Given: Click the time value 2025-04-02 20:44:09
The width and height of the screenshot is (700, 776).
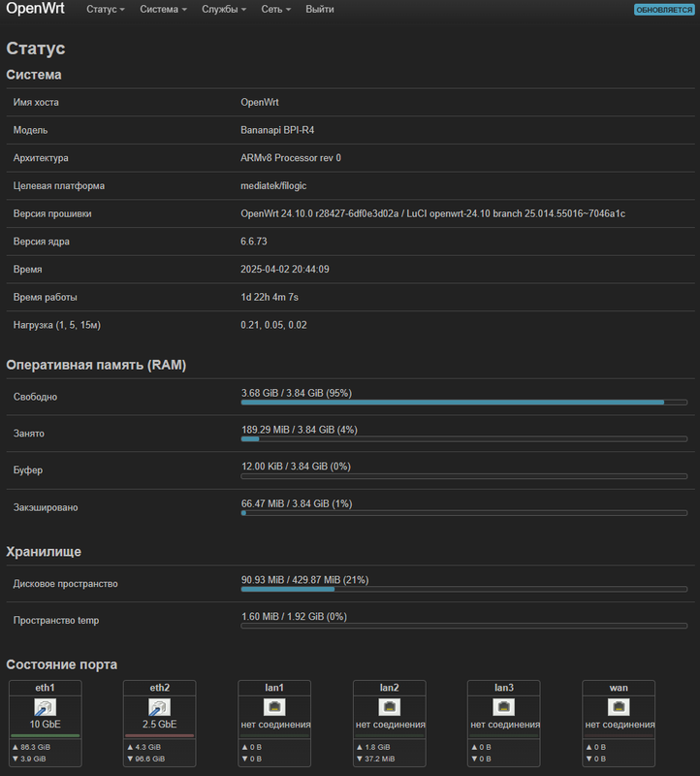Looking at the screenshot, I should 285,270.
